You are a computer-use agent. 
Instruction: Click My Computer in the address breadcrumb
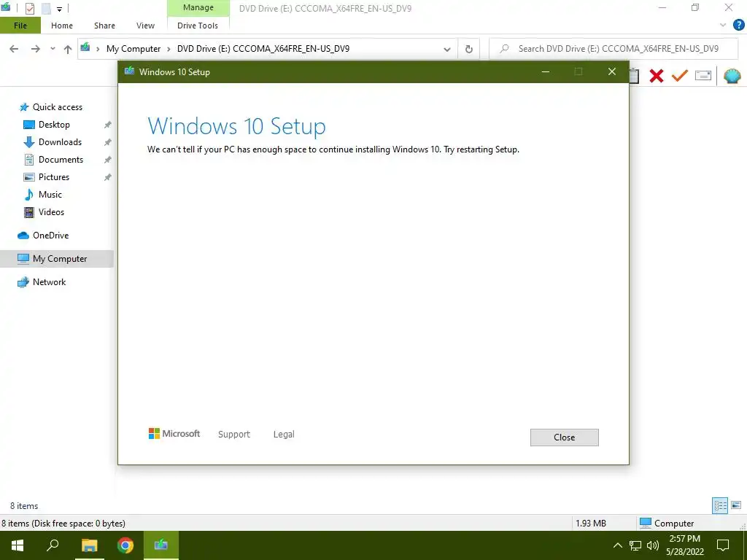click(x=133, y=49)
